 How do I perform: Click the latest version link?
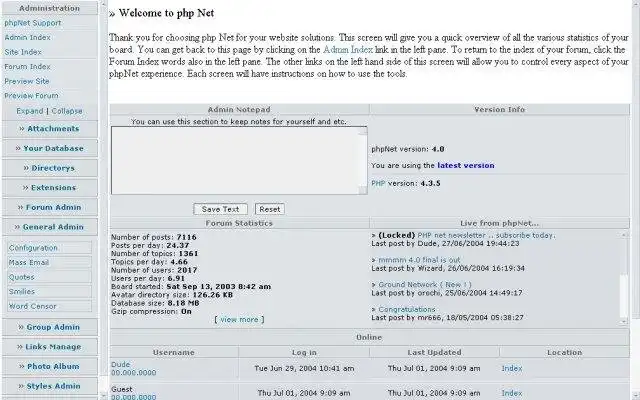pos(466,165)
